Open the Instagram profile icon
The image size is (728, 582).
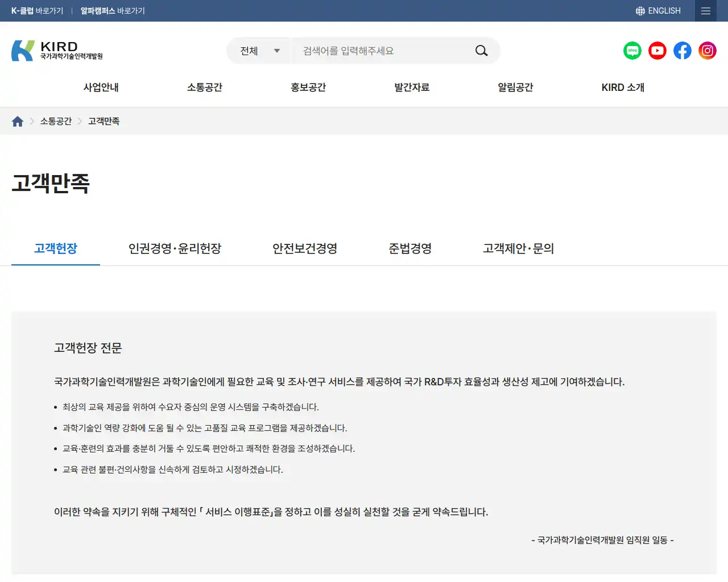pos(708,51)
